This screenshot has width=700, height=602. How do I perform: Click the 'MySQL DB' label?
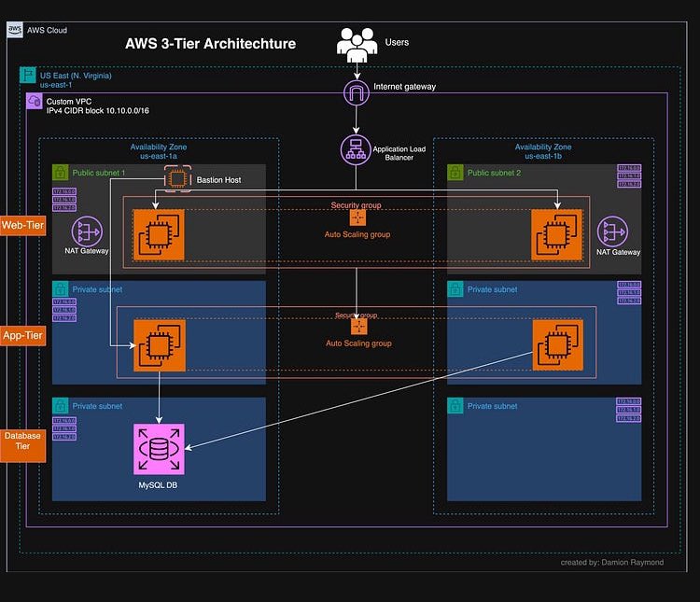coord(158,485)
